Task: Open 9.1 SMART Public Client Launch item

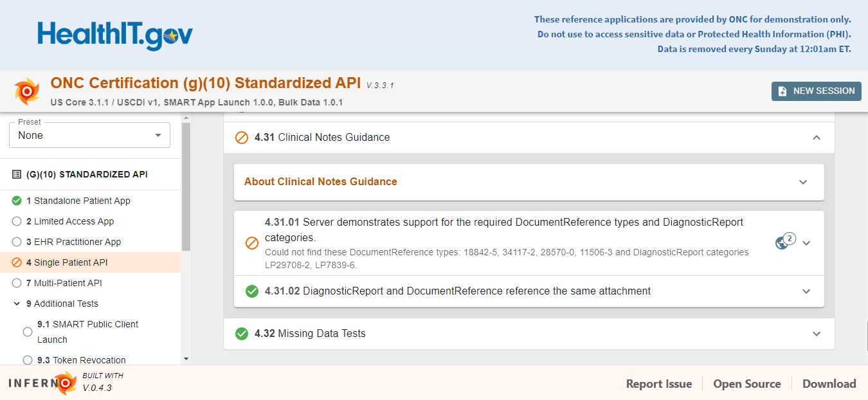Action: [87, 332]
